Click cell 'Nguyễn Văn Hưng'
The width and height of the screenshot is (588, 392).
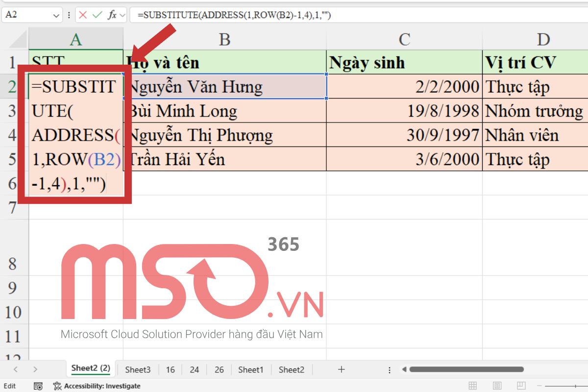coord(225,87)
